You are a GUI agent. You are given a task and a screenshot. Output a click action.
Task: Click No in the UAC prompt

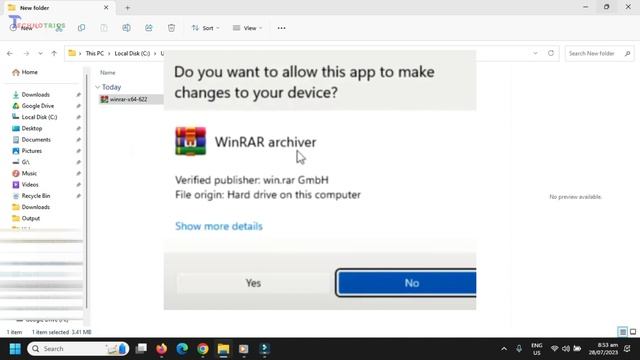(x=406, y=283)
